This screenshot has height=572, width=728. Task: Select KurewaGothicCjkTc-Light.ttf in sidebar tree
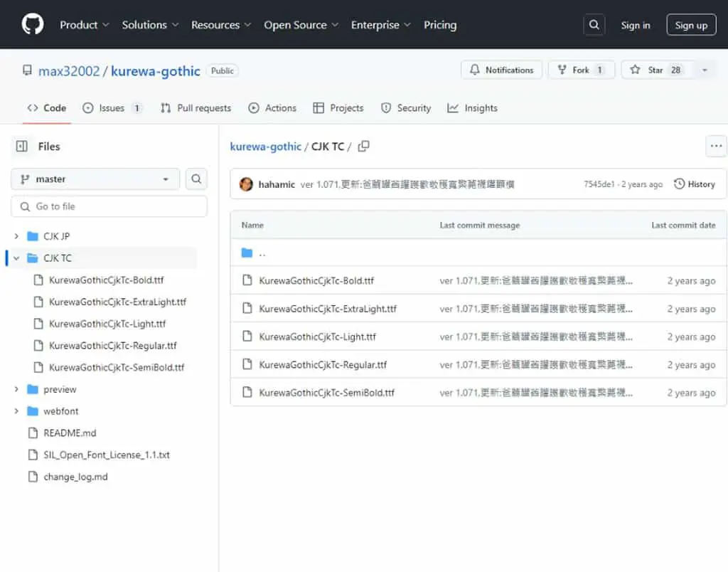pyautogui.click(x=107, y=324)
